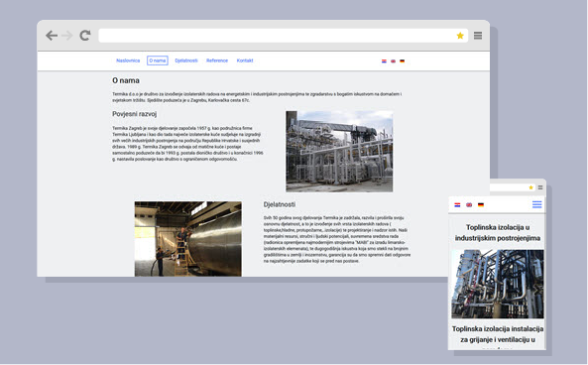Select Croatian flag in mobile view
Viewport: 588px width, 365px height.
click(x=457, y=205)
